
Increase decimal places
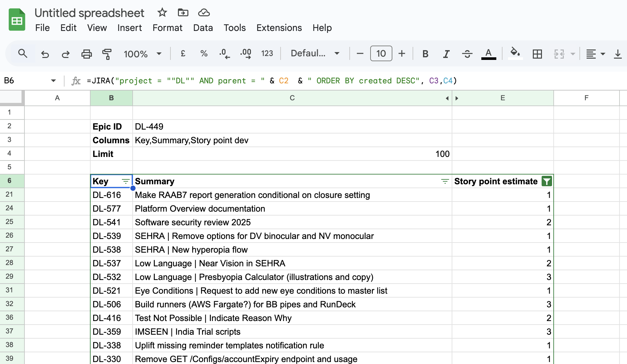click(x=246, y=53)
